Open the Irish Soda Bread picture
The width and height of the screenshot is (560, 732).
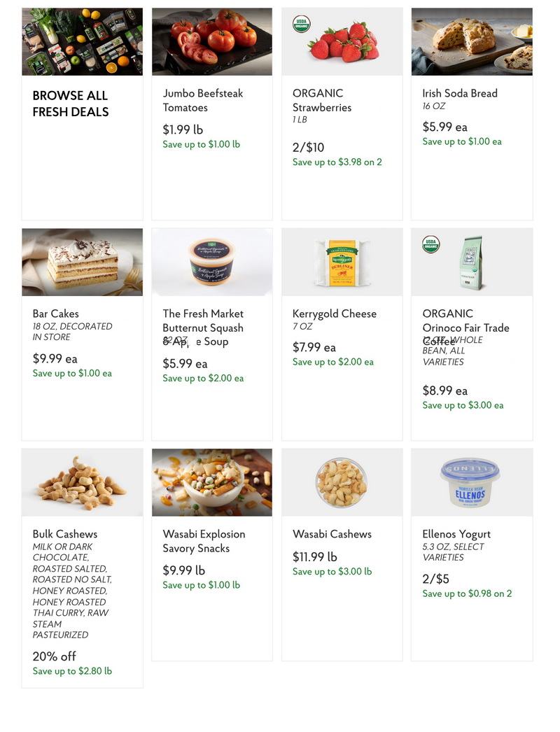tap(472, 41)
